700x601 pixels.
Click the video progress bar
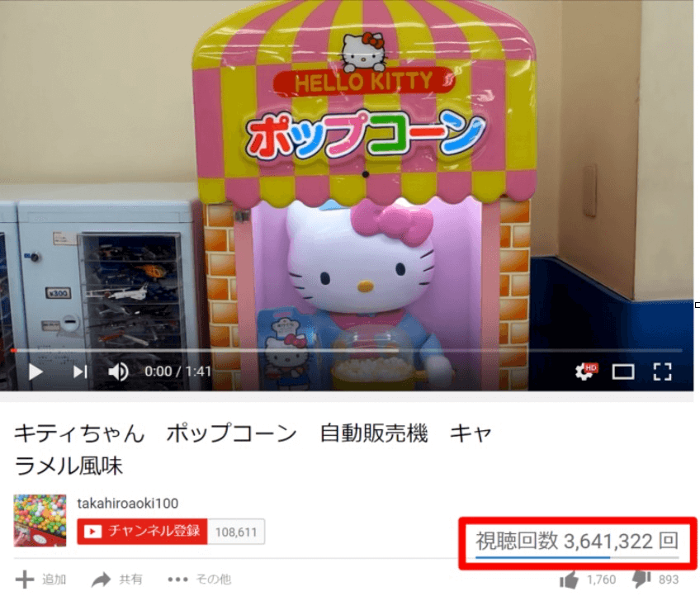347,351
